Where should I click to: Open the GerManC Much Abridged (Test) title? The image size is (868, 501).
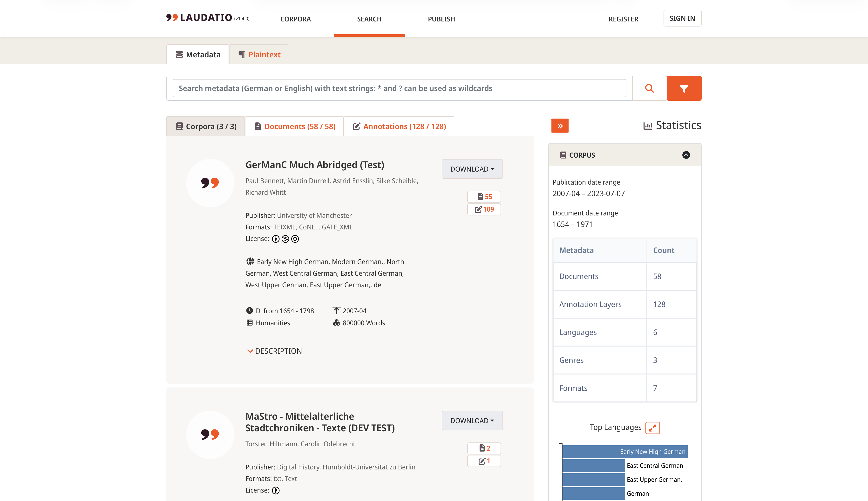(x=315, y=165)
